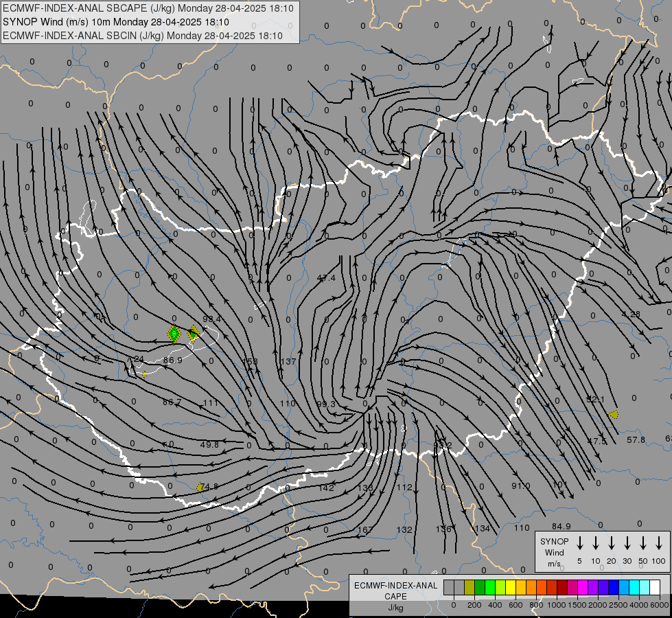Screen dimensions: 672x618
Task: Click the 84.9 CAPE value on map
Action: coord(561,526)
